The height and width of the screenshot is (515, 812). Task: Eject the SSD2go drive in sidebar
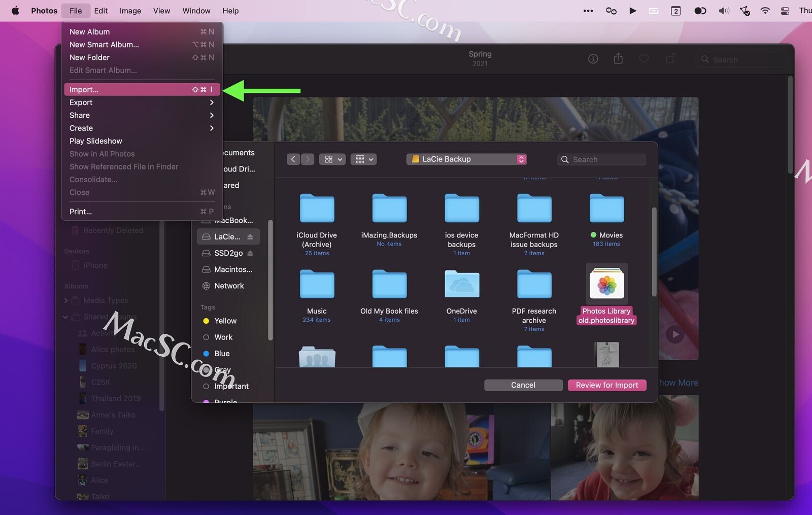coord(250,253)
